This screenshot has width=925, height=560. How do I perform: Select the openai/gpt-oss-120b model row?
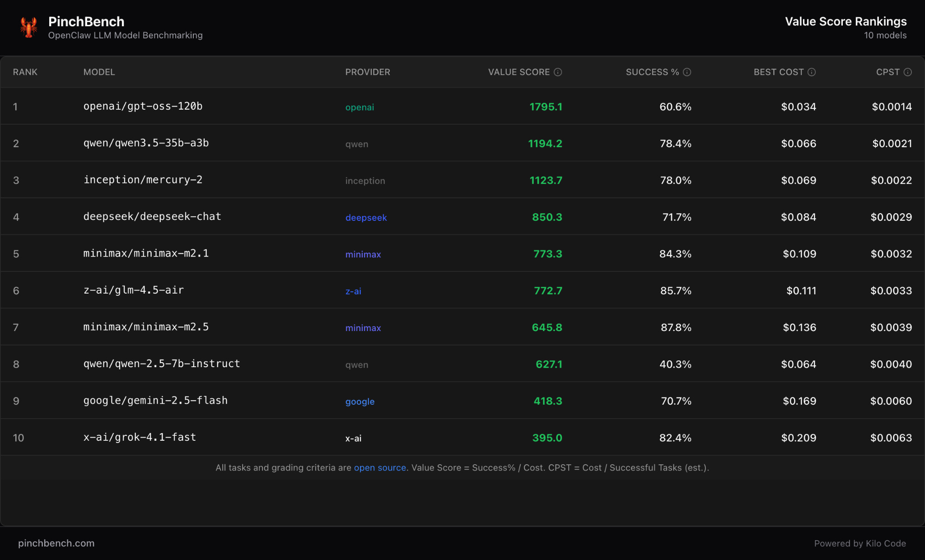143,107
